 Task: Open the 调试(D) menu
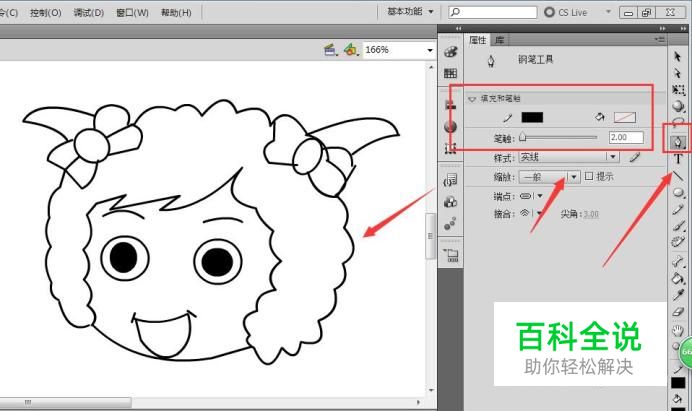[x=89, y=13]
